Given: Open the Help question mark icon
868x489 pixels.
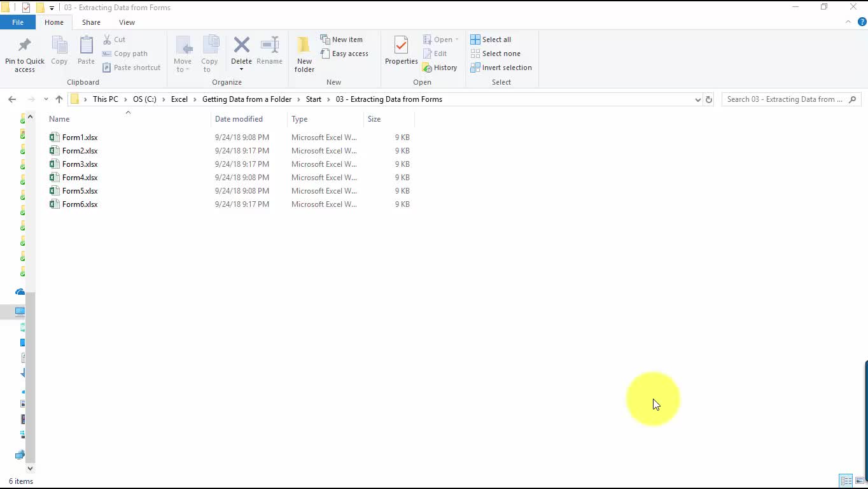Looking at the screenshot, I should coord(862,22).
